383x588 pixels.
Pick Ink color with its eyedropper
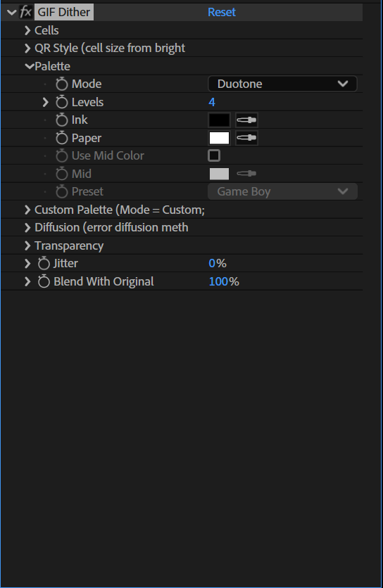point(246,120)
